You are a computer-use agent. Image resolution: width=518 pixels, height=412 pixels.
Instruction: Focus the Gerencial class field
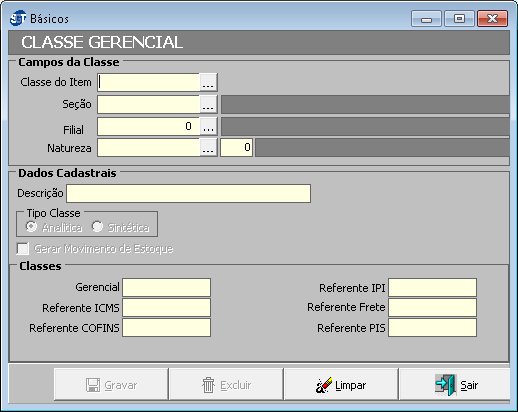(167, 287)
